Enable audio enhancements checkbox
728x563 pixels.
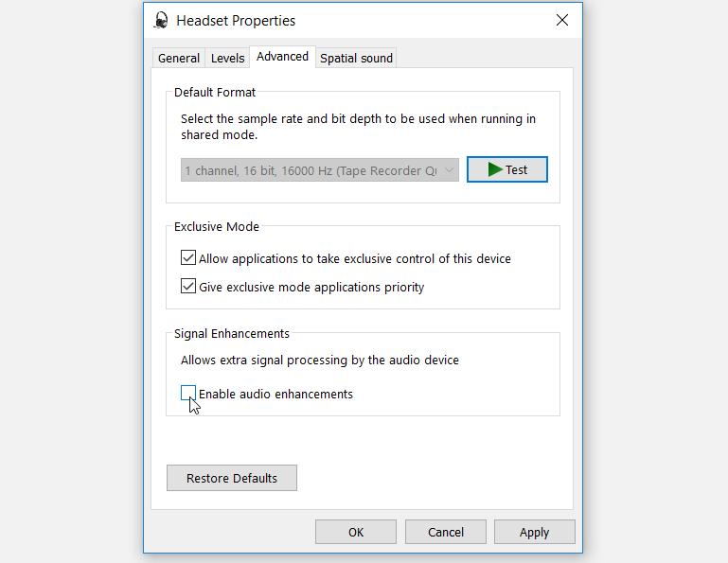[188, 393]
